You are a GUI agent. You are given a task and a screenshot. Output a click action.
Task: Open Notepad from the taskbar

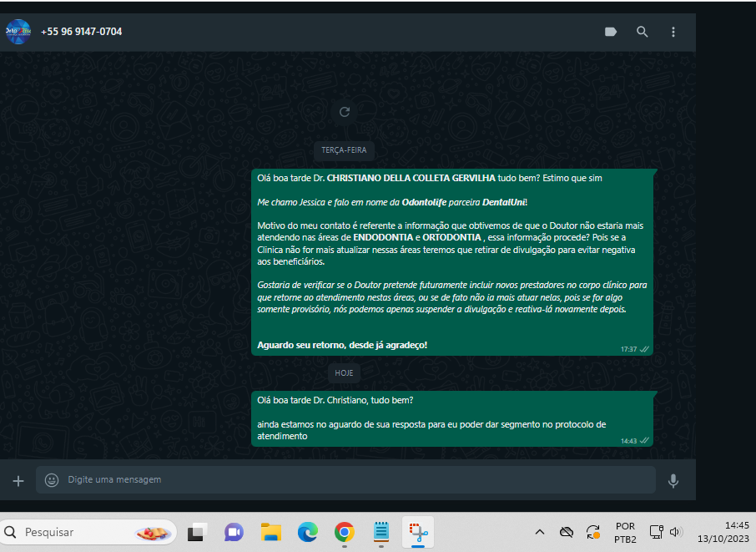point(381,532)
